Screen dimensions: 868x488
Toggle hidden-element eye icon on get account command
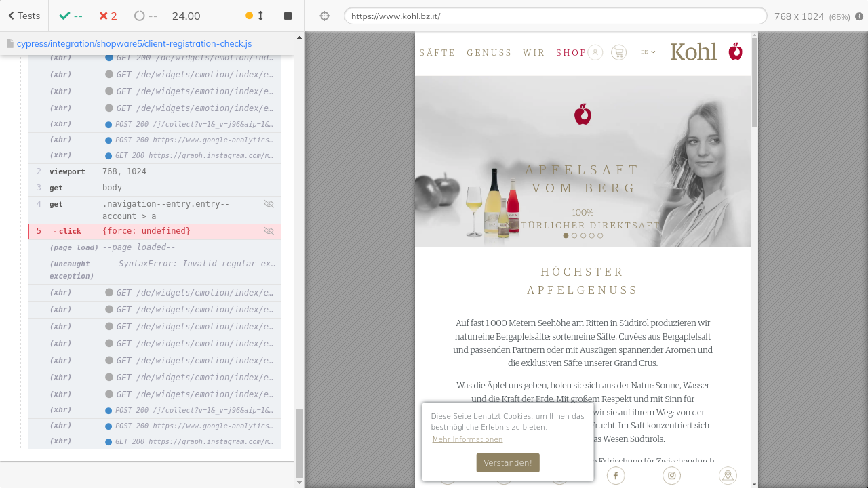pos(269,204)
